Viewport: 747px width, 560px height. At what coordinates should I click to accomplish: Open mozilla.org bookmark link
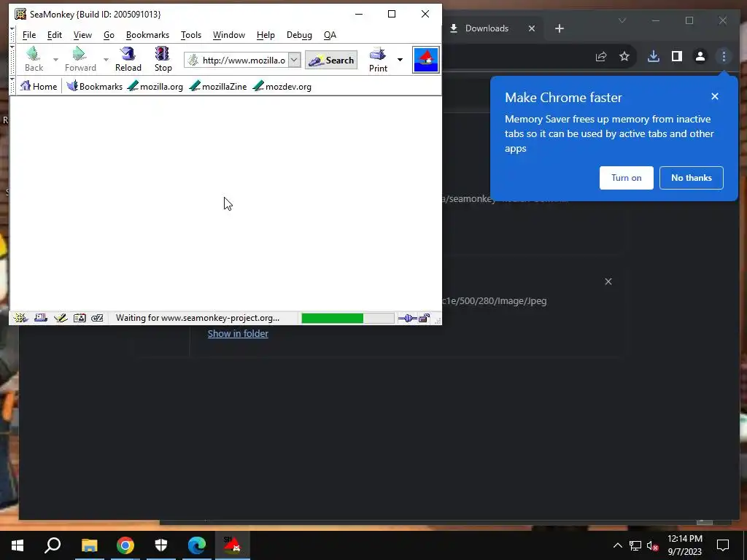point(155,86)
